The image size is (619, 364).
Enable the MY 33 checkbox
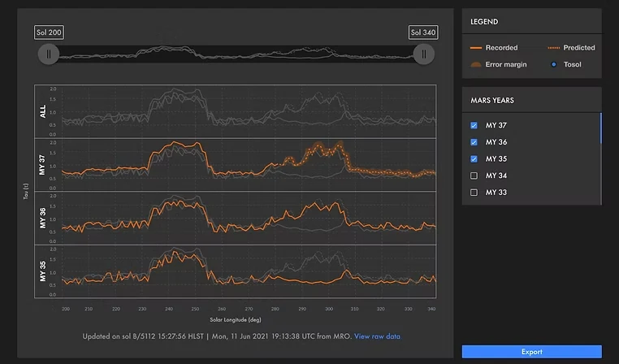(x=474, y=193)
